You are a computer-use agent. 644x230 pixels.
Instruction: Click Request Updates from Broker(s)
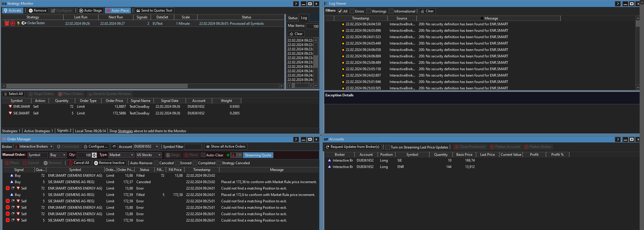tap(352, 147)
